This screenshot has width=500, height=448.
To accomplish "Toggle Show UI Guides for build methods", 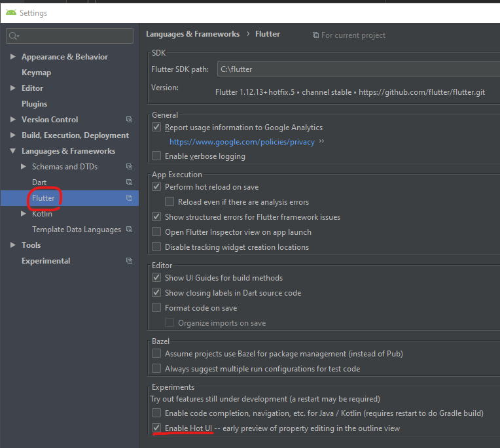I will tap(156, 277).
